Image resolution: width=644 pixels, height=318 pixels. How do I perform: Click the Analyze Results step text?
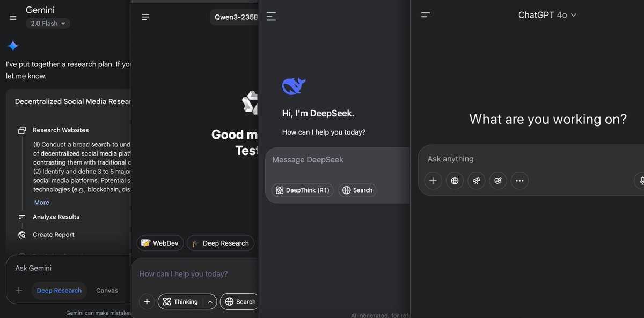click(56, 217)
